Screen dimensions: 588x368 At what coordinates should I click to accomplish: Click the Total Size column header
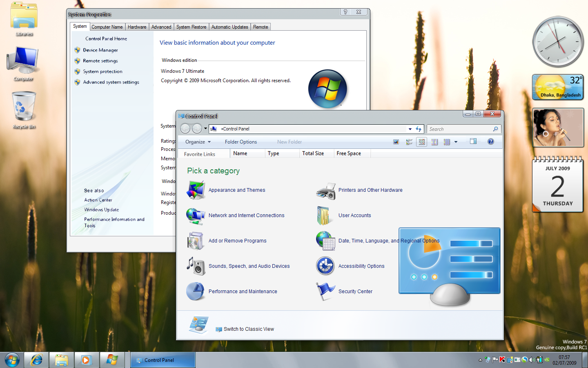click(x=316, y=153)
